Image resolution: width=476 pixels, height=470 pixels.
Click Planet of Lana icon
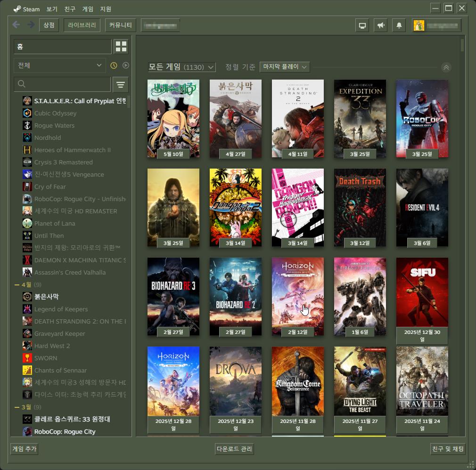tap(27, 223)
